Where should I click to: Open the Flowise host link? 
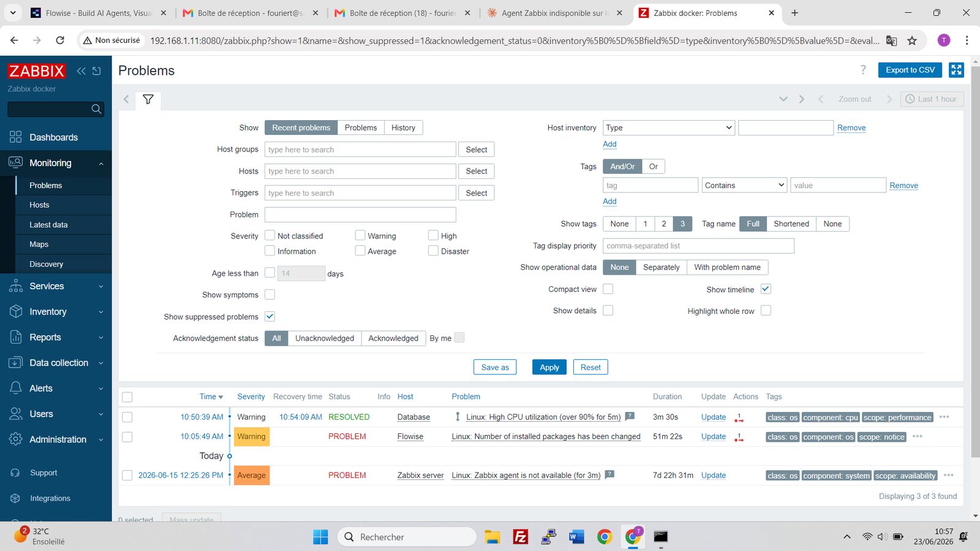(x=410, y=436)
